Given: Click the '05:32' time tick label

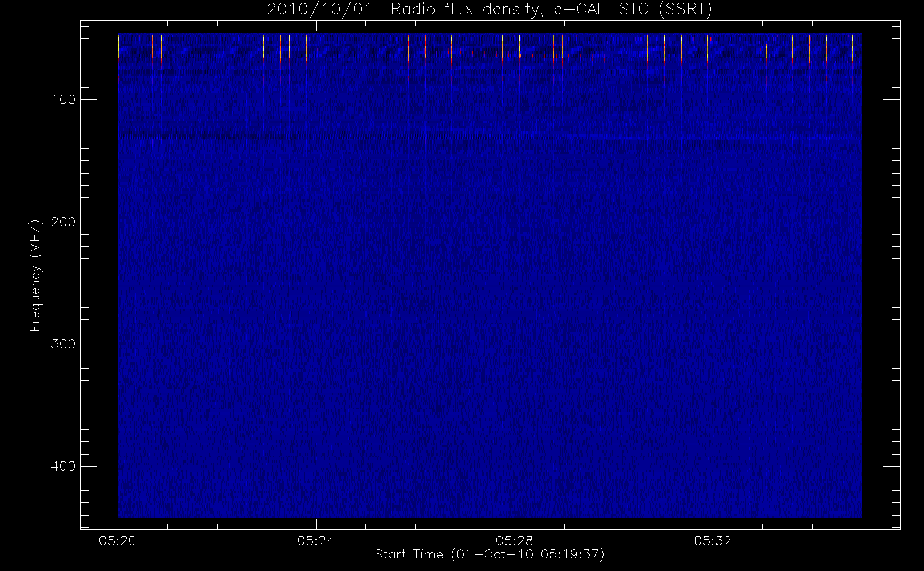Looking at the screenshot, I should (713, 541).
